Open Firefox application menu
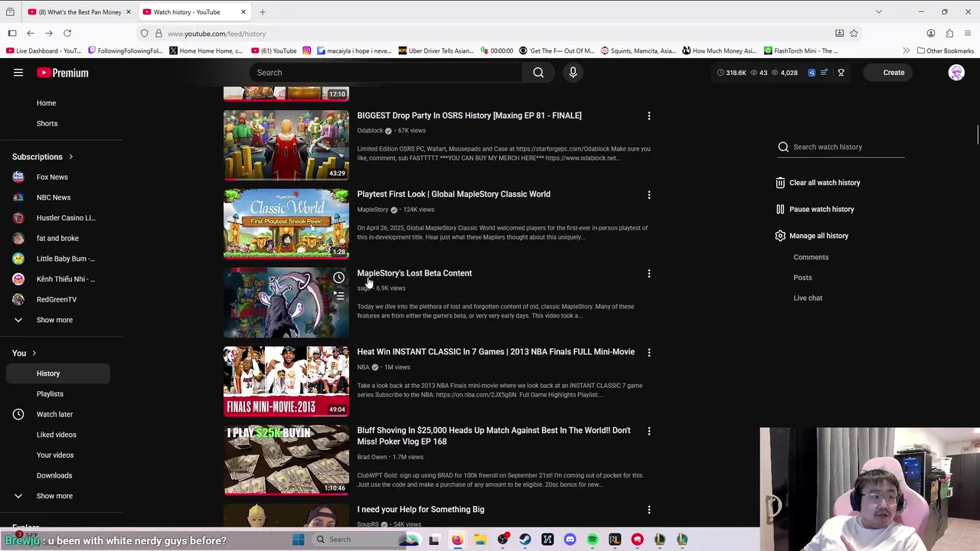The width and height of the screenshot is (980, 551). pos(968,33)
